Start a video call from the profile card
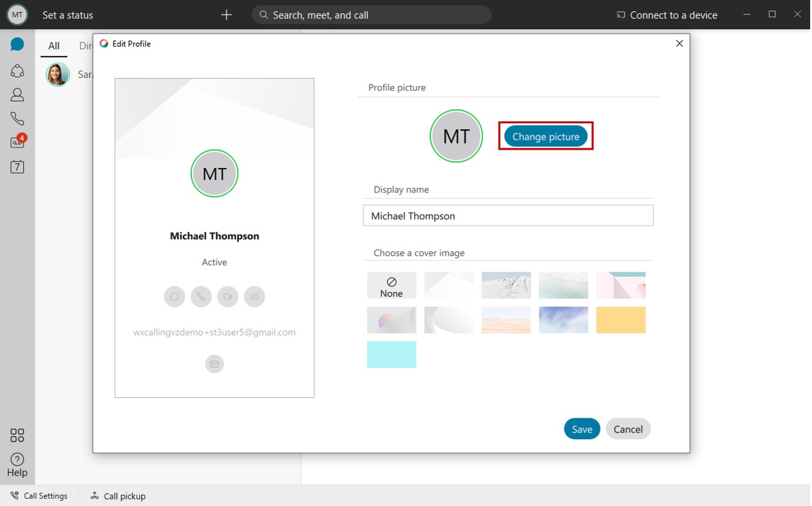The image size is (812, 506). (227, 296)
